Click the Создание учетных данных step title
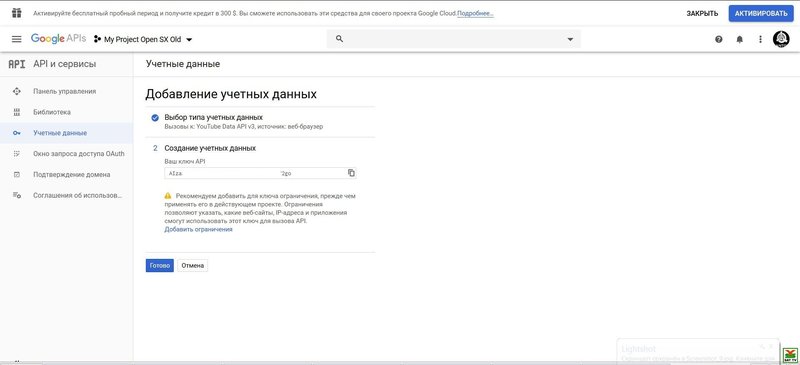Image resolution: width=800 pixels, height=365 pixels. click(210, 149)
